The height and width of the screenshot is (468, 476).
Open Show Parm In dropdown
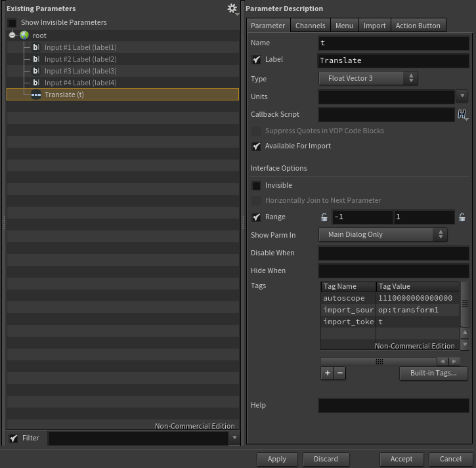click(x=383, y=234)
